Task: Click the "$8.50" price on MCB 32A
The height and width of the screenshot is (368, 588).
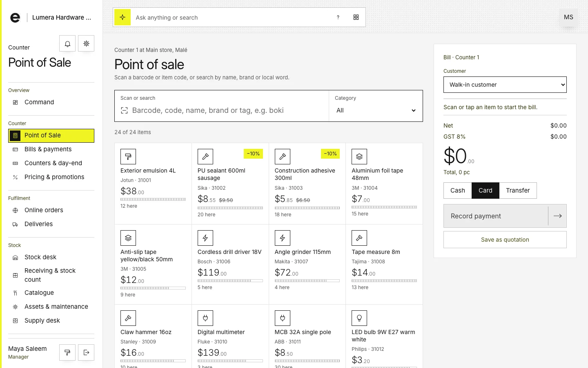Action: tap(284, 353)
